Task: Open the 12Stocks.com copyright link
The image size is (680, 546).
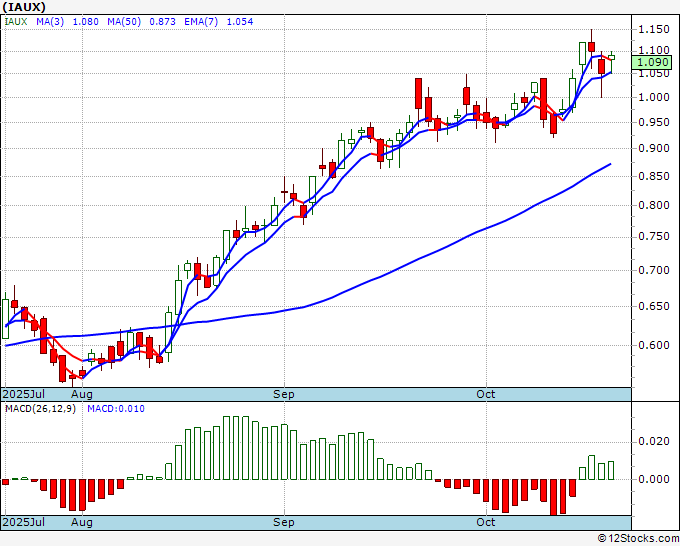Action: (638, 538)
